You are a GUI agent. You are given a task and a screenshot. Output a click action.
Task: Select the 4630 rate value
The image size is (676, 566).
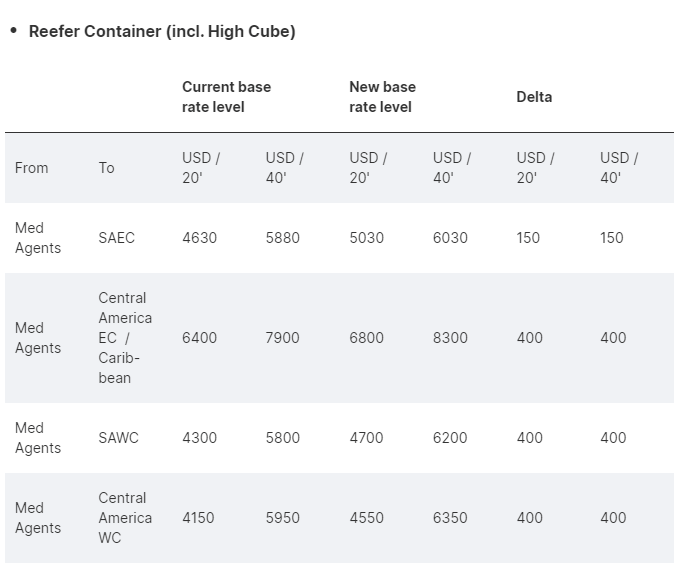point(199,238)
